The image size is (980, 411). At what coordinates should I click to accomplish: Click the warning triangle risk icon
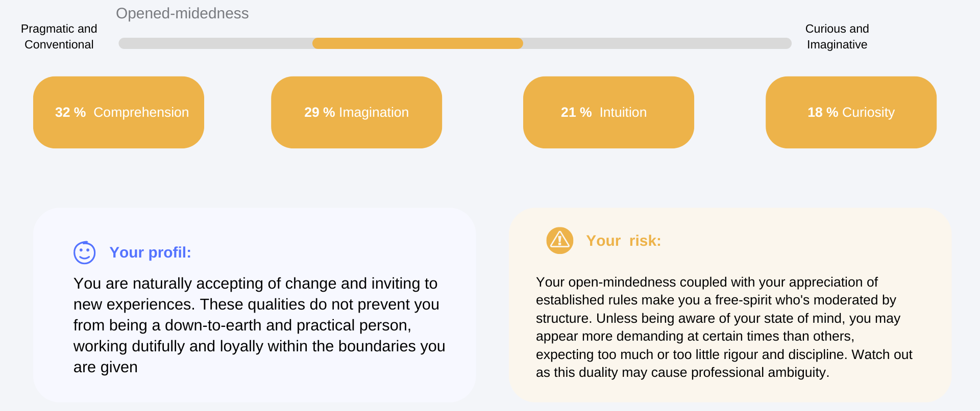tap(560, 241)
